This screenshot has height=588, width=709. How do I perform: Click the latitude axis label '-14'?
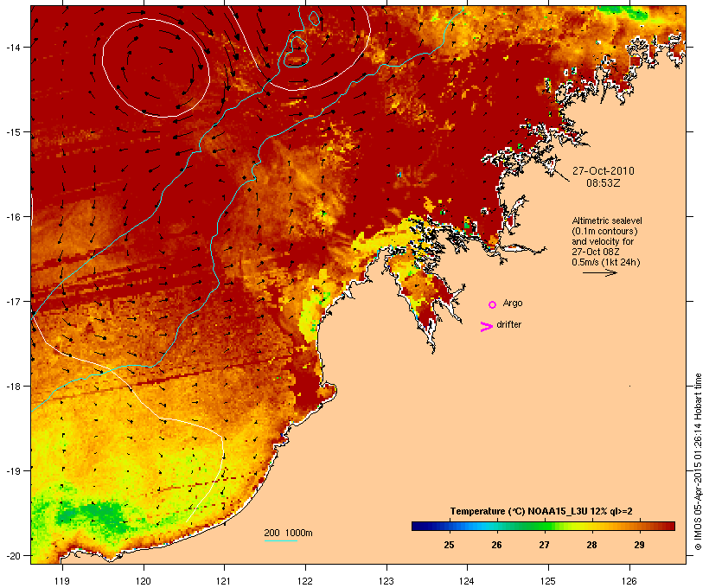pyautogui.click(x=12, y=47)
